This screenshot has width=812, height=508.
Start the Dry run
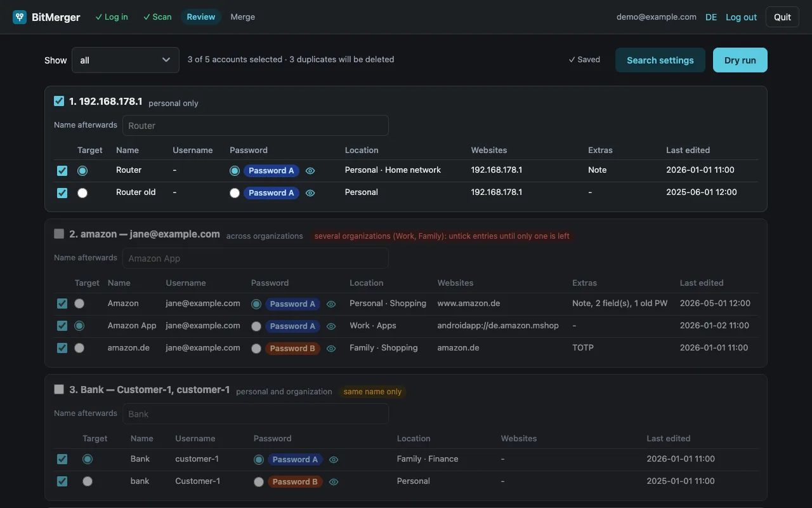coord(740,60)
